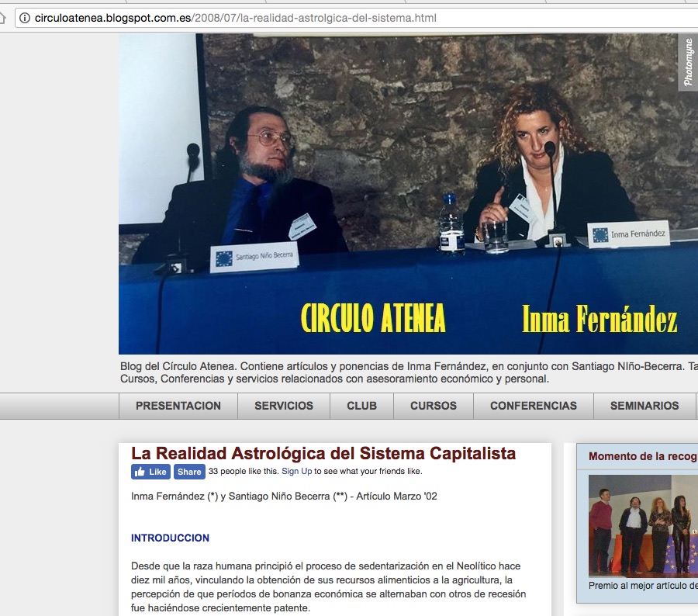Select the CLUB navigation item
The image size is (698, 616).
(361, 406)
